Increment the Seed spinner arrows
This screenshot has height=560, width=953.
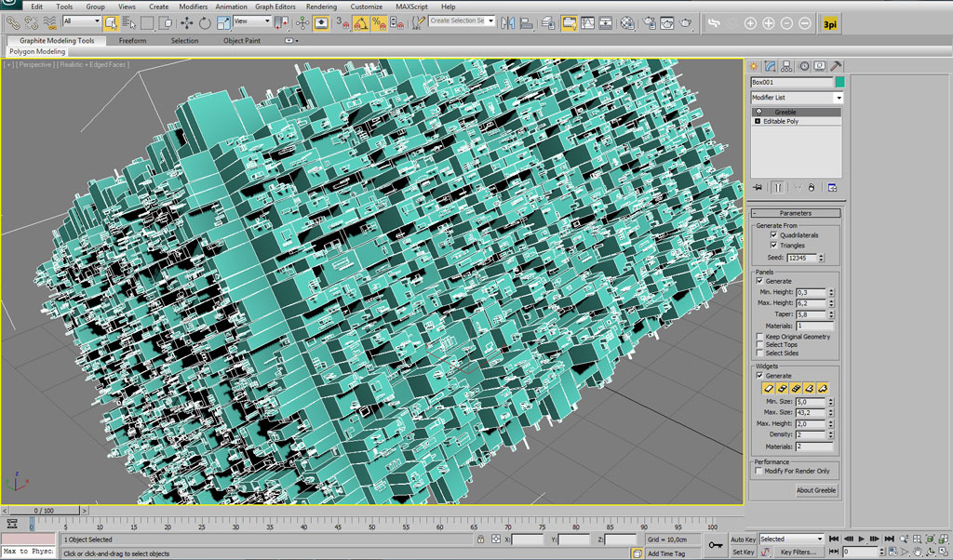pos(821,258)
